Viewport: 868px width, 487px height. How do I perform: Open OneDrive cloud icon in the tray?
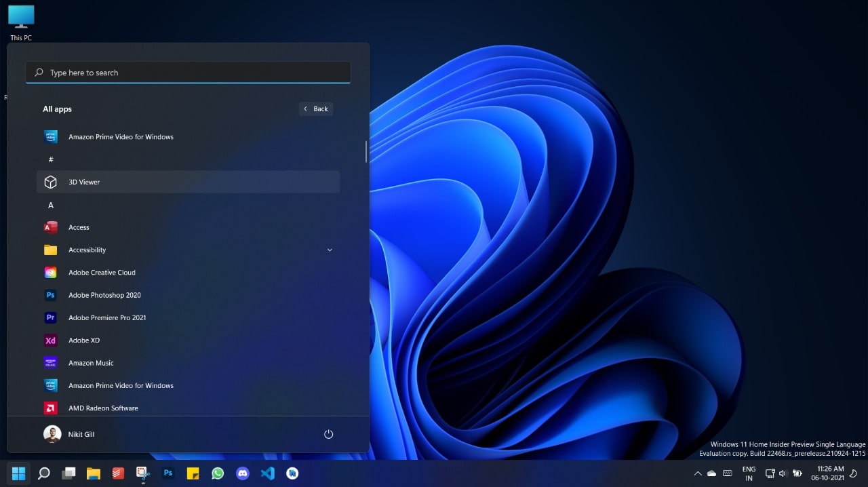[x=712, y=473]
